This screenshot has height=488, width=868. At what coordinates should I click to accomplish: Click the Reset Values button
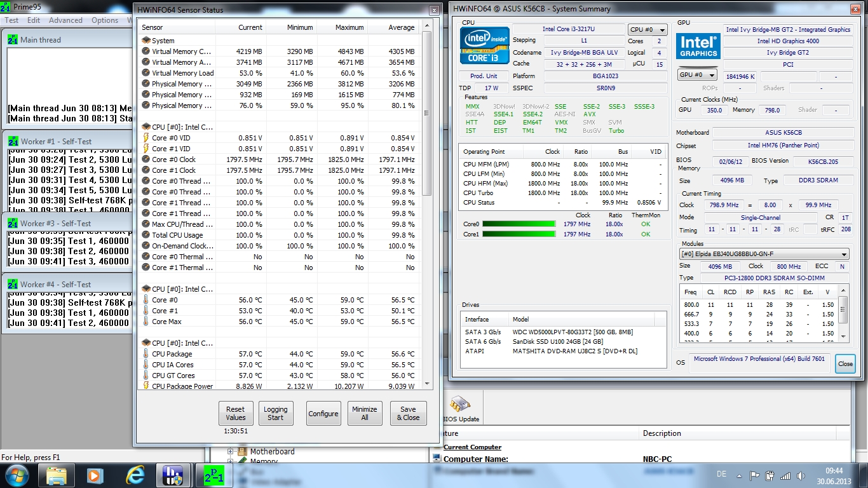(235, 413)
